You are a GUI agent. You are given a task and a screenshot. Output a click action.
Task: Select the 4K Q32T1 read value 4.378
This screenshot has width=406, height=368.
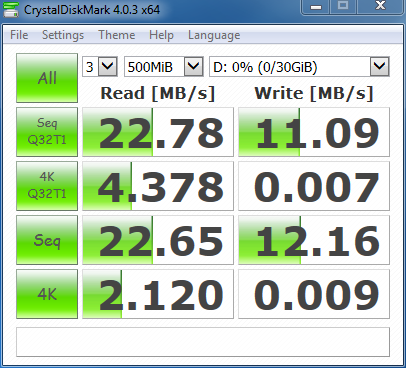[158, 186]
